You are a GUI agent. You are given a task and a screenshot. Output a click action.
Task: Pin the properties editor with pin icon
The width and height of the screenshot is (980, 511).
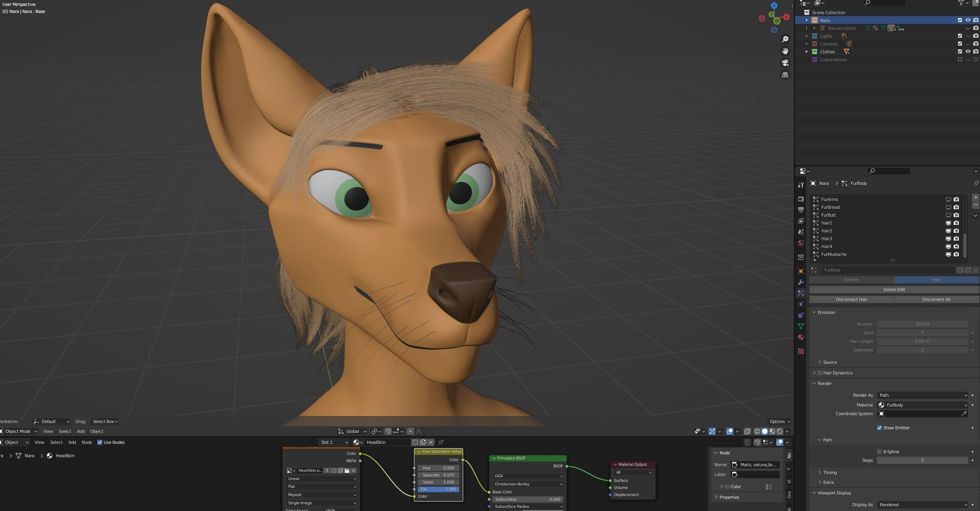pos(976,183)
